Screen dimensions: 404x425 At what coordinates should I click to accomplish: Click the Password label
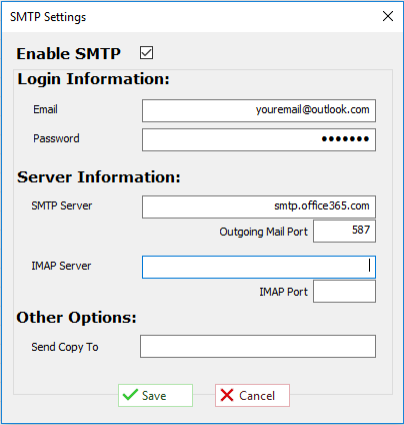click(x=56, y=138)
